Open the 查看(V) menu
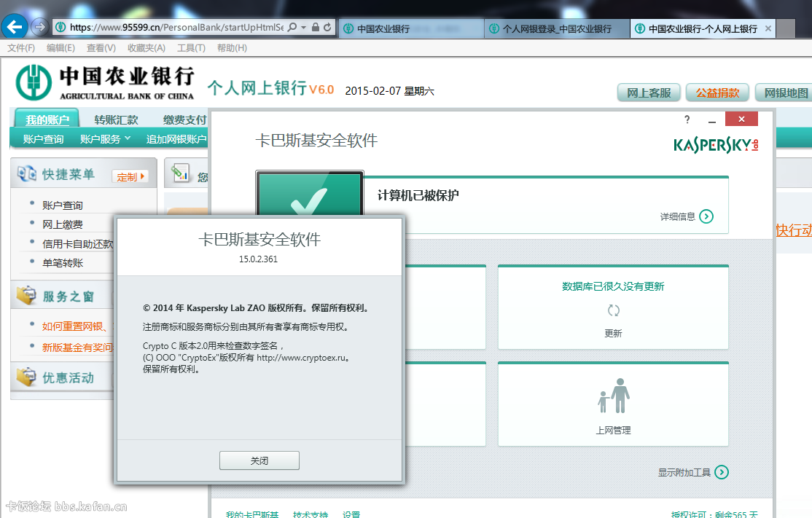The width and height of the screenshot is (812, 518). coord(101,47)
